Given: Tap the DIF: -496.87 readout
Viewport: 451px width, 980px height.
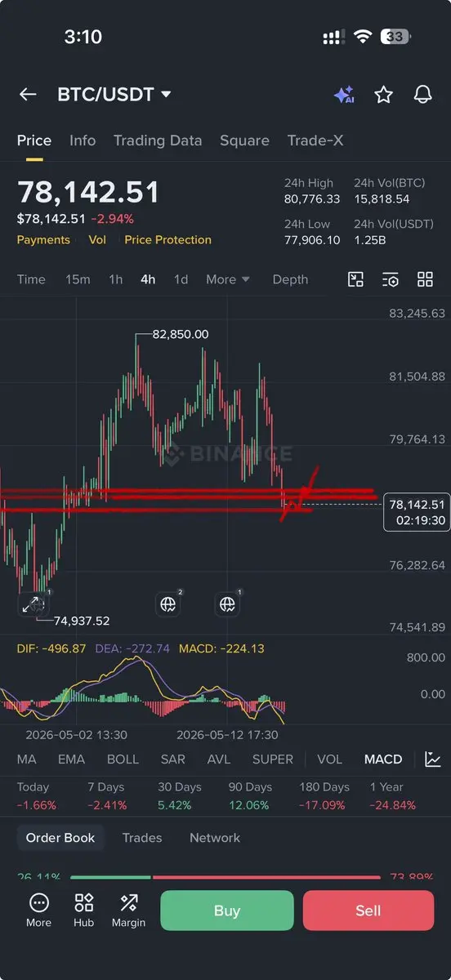Looking at the screenshot, I should [x=51, y=648].
